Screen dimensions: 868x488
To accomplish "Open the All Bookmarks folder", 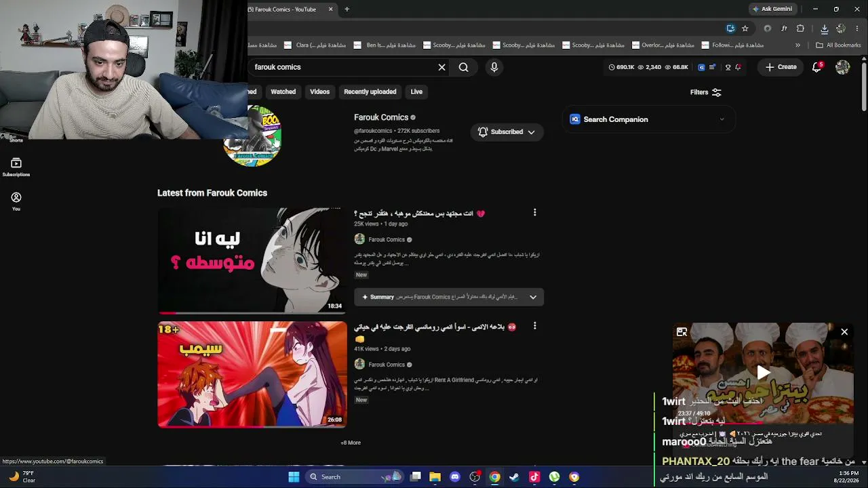I will [x=838, y=45].
